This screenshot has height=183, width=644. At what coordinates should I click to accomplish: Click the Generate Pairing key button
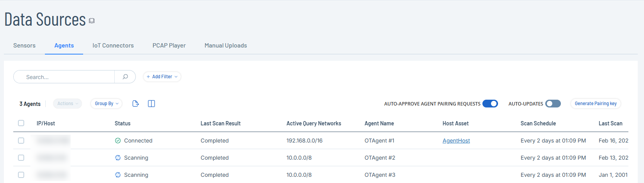[x=595, y=104]
